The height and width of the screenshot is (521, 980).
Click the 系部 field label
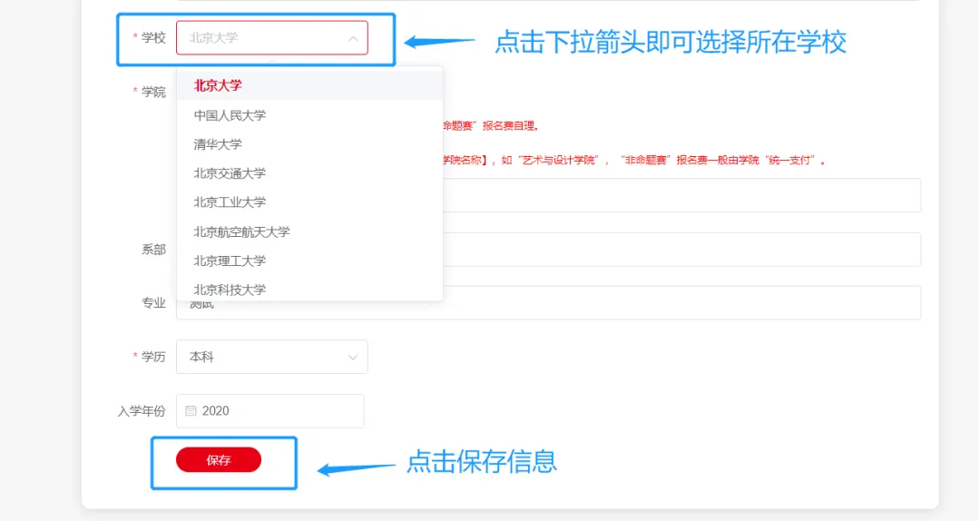[153, 251]
